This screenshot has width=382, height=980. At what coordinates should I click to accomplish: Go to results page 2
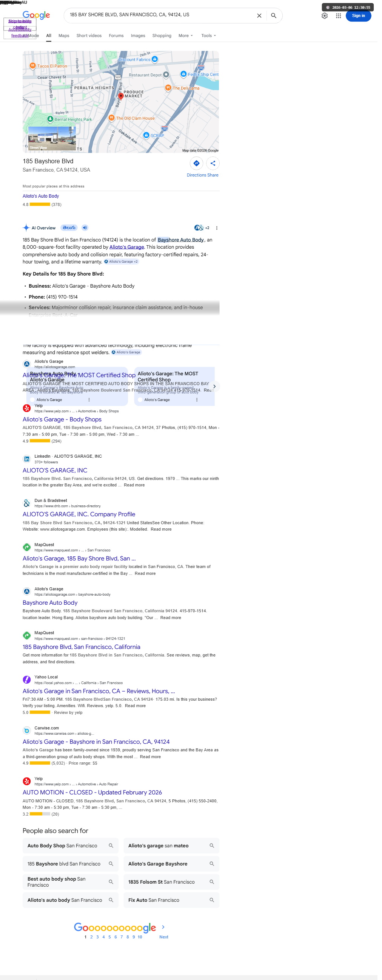tap(91, 937)
